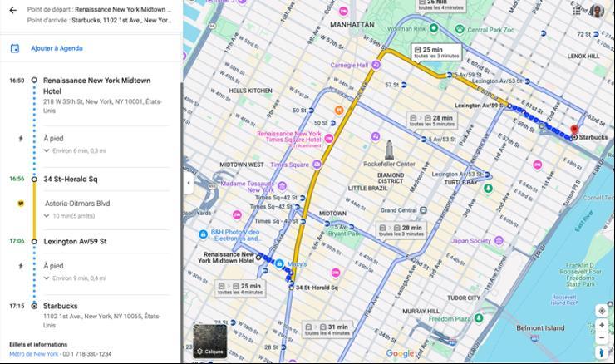615x364 pixels.
Task: Center the map on my location
Action: click(602, 311)
